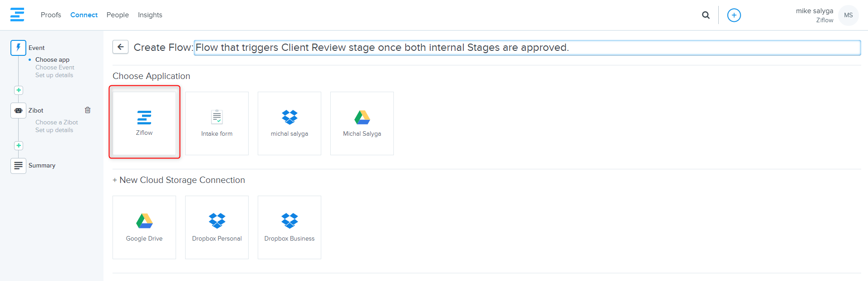Click the search magnifier icon
Image resolution: width=868 pixels, height=281 pixels.
706,15
